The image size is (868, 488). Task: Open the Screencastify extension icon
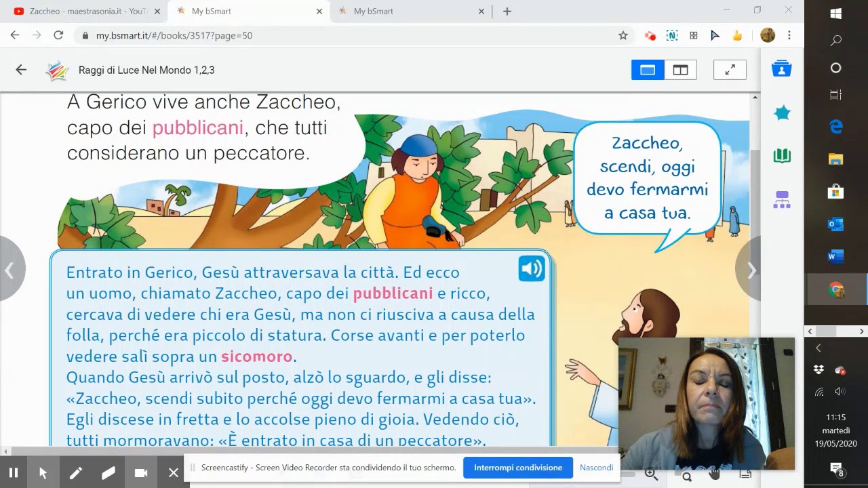point(650,35)
